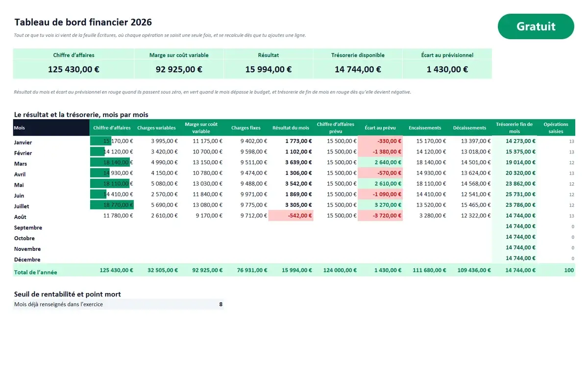Viewport: 588px width, 392px height.
Task: Click the total décaissements cell 109 436,00 €
Action: point(469,270)
